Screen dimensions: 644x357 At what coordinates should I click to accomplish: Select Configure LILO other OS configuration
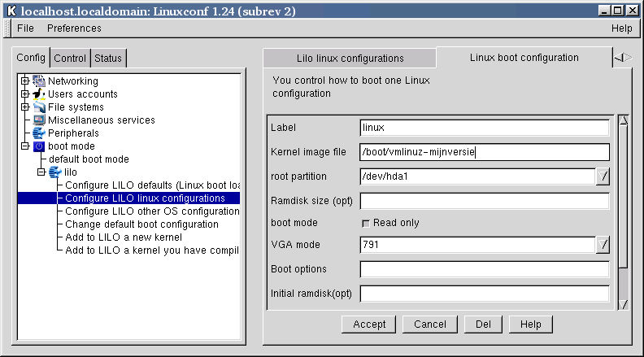pos(152,211)
